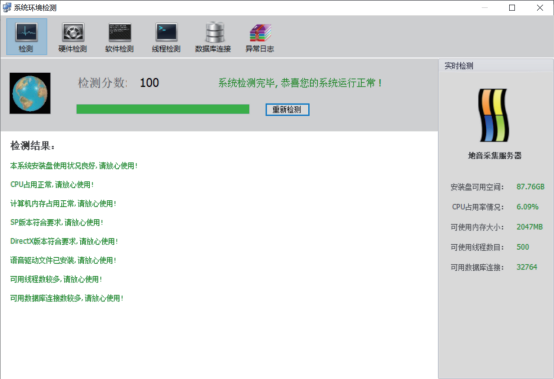The width and height of the screenshot is (554, 379).
Task: Click the system app icon in title bar
Action: [x=7, y=7]
